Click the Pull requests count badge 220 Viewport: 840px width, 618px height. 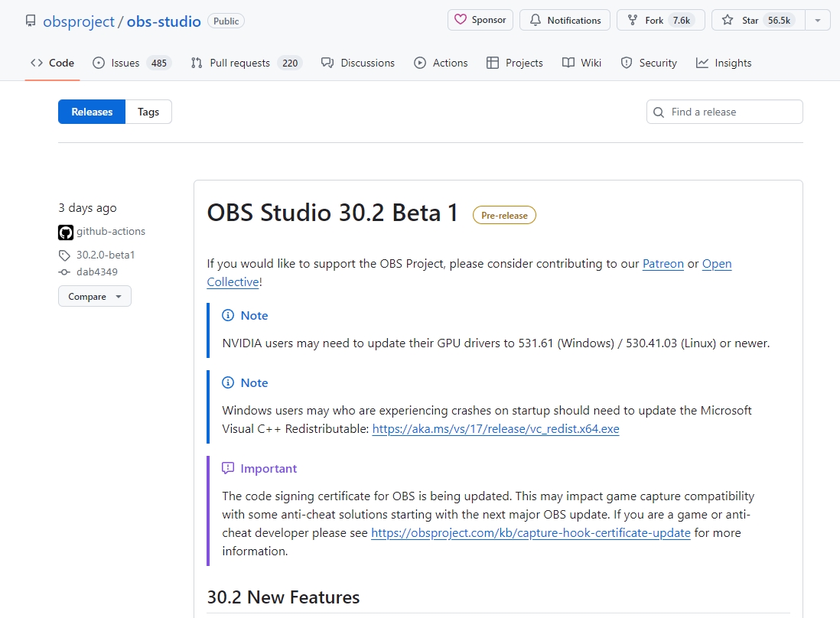[290, 63]
